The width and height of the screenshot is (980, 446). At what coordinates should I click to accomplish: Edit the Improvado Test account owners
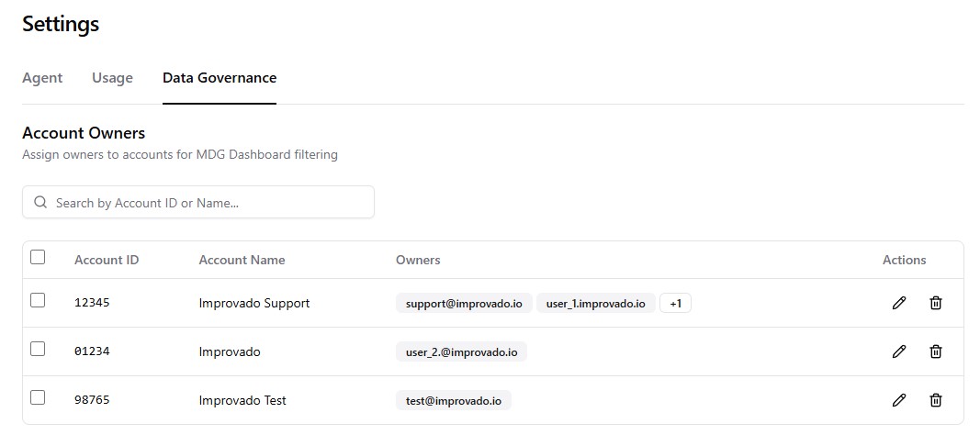tap(899, 400)
